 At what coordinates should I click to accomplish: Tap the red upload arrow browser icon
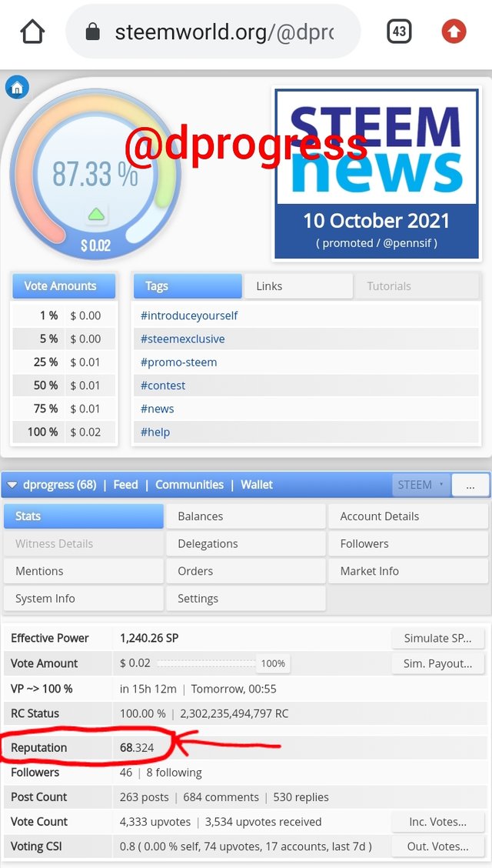pyautogui.click(x=454, y=32)
